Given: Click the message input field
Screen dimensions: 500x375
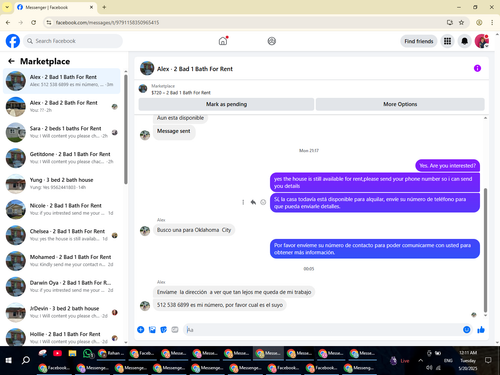Looking at the screenshot, I should coord(322,330).
